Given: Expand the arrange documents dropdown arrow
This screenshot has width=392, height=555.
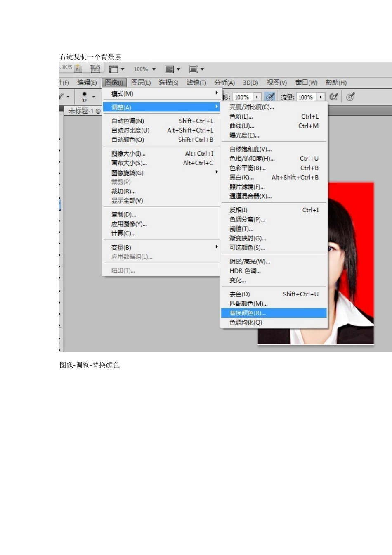Looking at the screenshot, I should (178, 69).
